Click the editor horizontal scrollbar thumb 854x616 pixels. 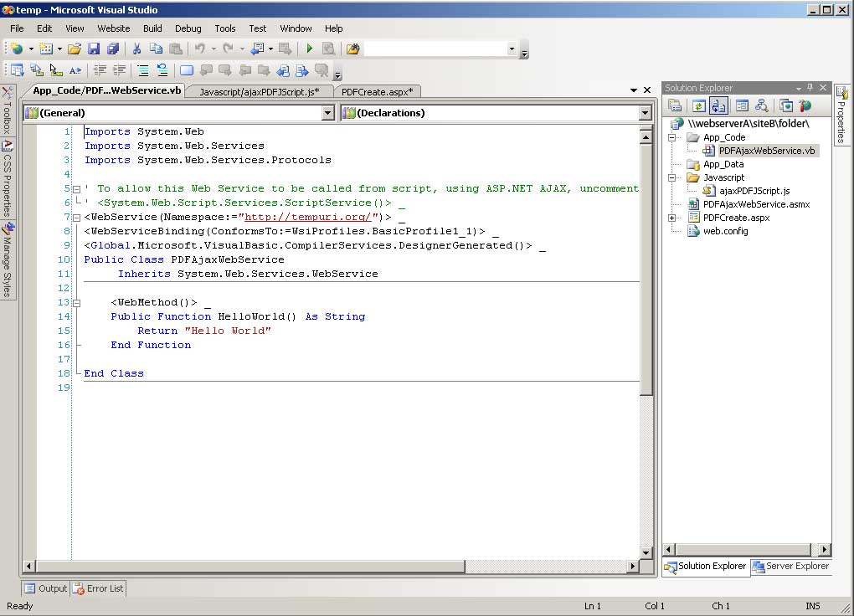[x=250, y=567]
